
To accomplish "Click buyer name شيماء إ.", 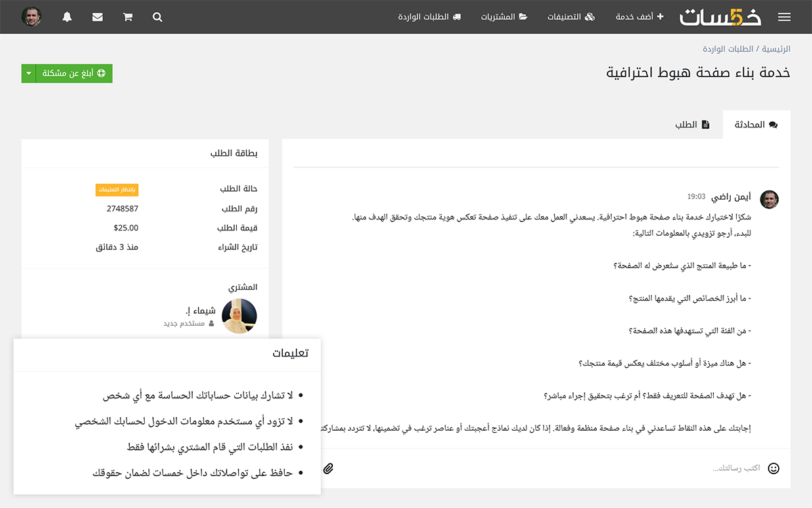I will pyautogui.click(x=201, y=311).
